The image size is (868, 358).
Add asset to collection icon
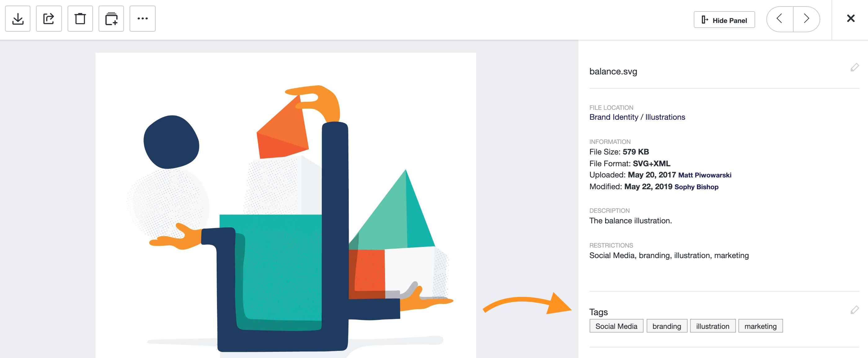pos(111,19)
